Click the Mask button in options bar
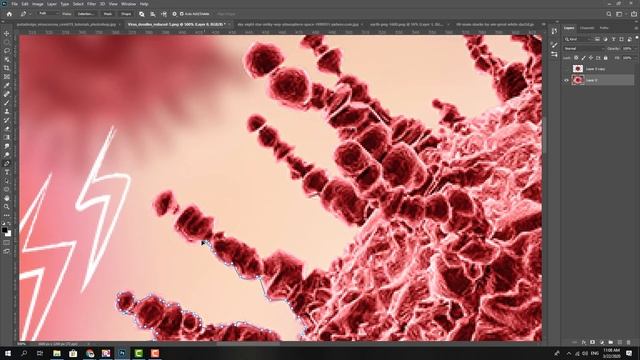This screenshot has width=640, height=360. pyautogui.click(x=108, y=14)
